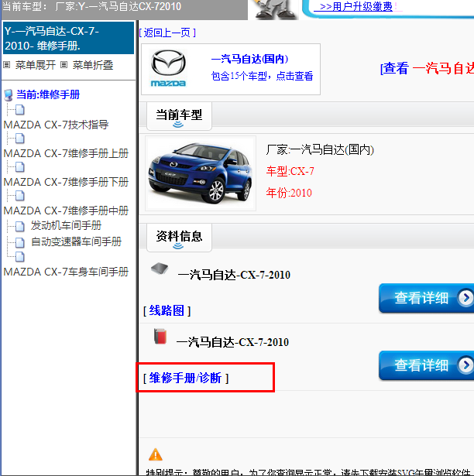The height and width of the screenshot is (476, 474).
Task: Select 自动变速器车间手册 in the tree
Action: pos(76,241)
